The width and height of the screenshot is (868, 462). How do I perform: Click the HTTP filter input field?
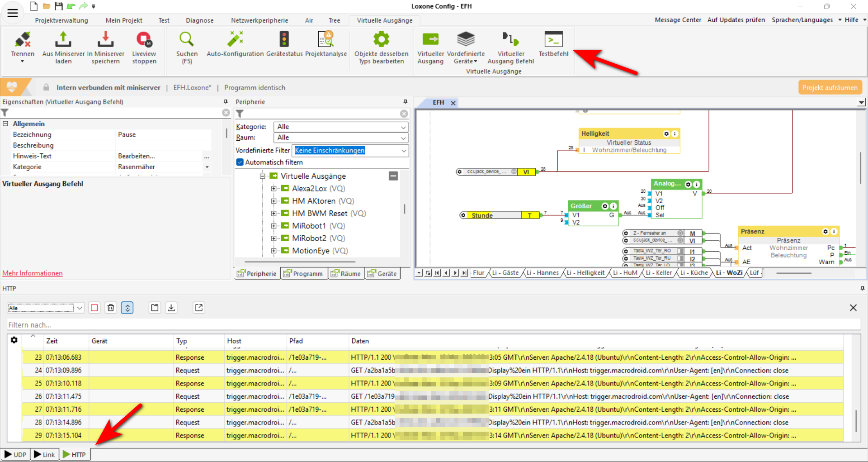coord(433,325)
